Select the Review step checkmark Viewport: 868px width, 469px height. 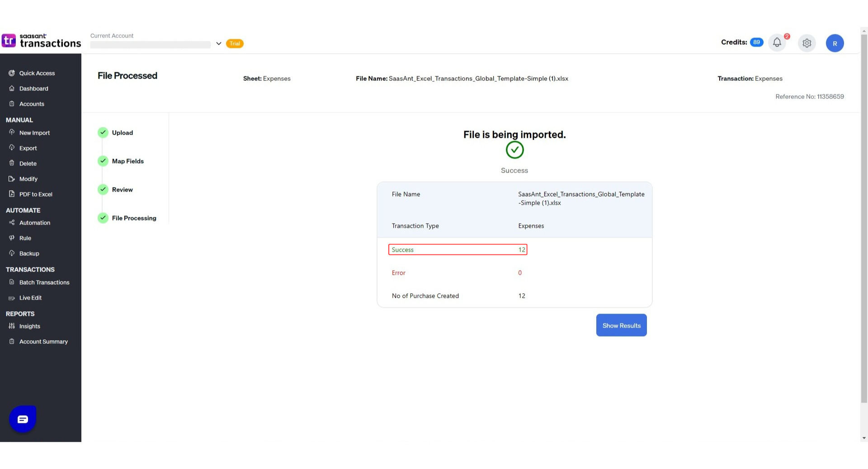click(x=103, y=189)
